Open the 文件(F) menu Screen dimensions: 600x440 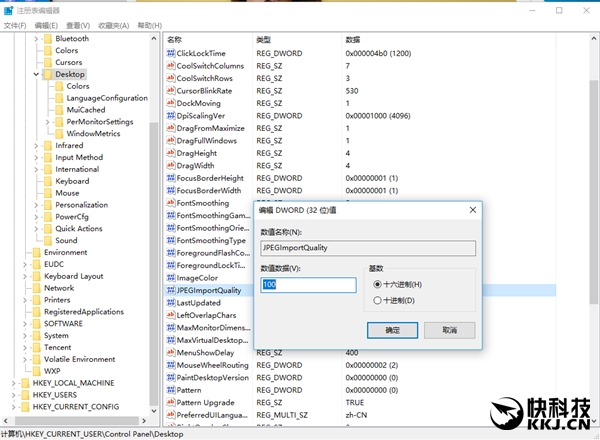click(x=14, y=25)
